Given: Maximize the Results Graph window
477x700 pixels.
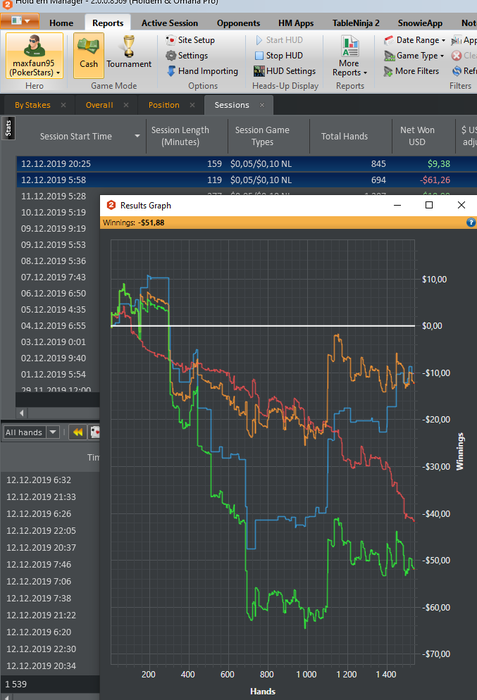Looking at the screenshot, I should click(x=429, y=205).
